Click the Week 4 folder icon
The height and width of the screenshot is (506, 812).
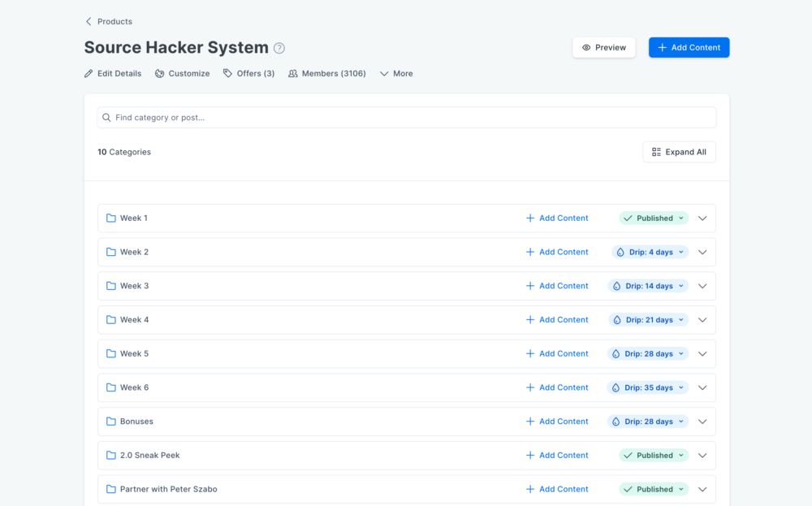[110, 319]
